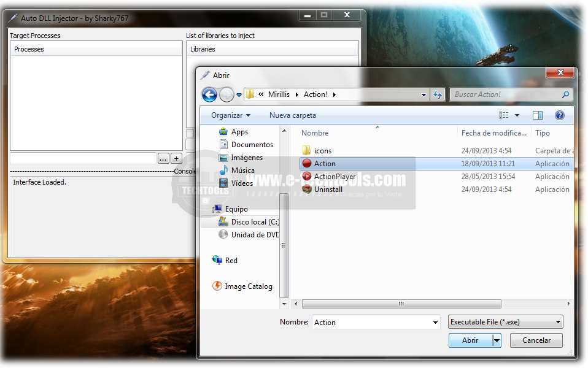Click the Buscar Action! search field
588x368 pixels.
coord(506,94)
